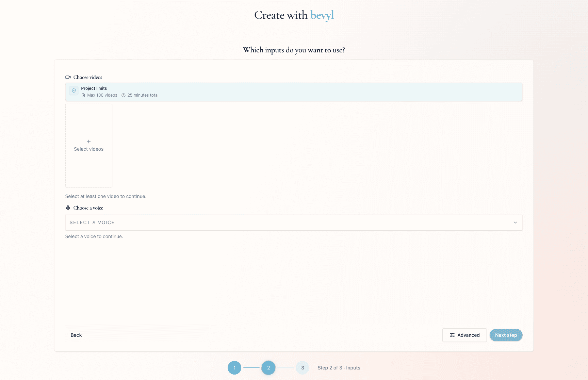Open Advanced settings
This screenshot has width=588, height=380.
coord(464,335)
